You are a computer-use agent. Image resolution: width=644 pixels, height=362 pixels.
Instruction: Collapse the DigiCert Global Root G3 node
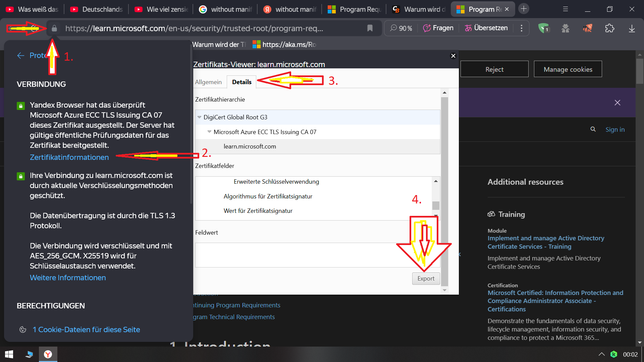click(x=199, y=117)
